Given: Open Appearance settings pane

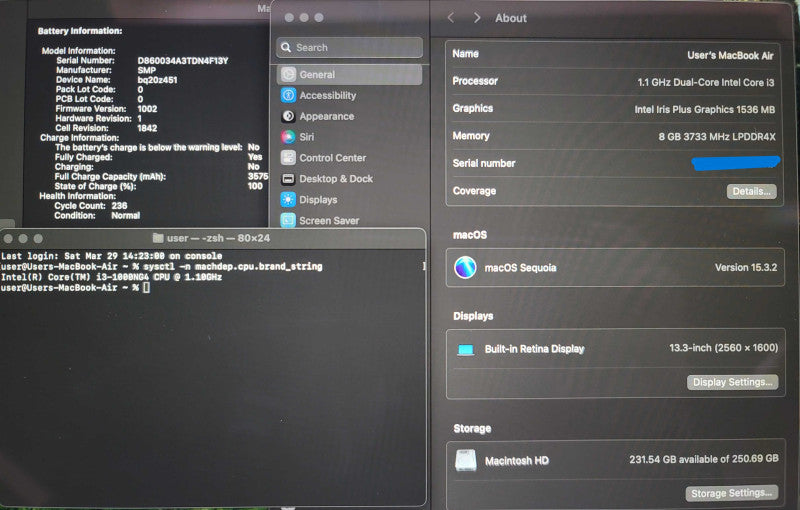Looking at the screenshot, I should point(327,116).
